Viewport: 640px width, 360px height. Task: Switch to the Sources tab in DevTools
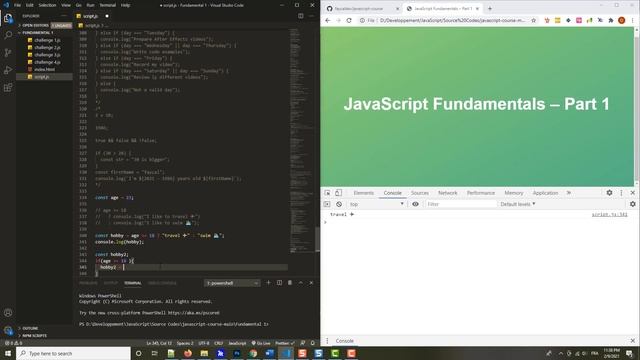point(420,193)
